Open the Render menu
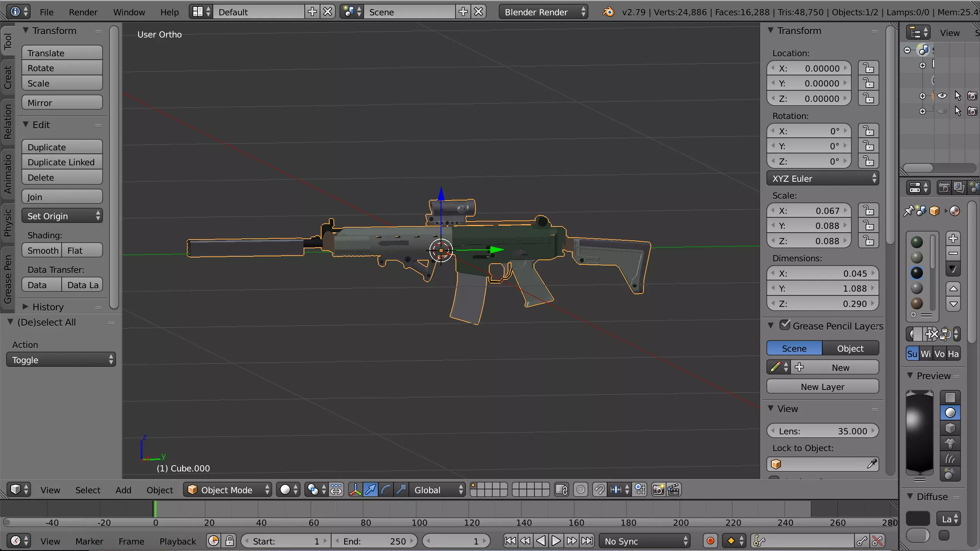Image resolution: width=980 pixels, height=551 pixels. click(x=83, y=12)
